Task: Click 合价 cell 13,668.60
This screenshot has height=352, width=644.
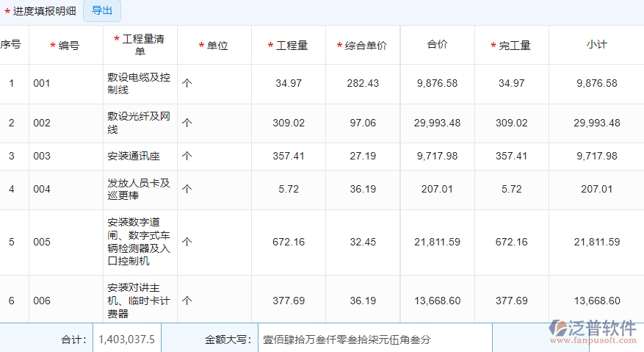Action: (437, 301)
